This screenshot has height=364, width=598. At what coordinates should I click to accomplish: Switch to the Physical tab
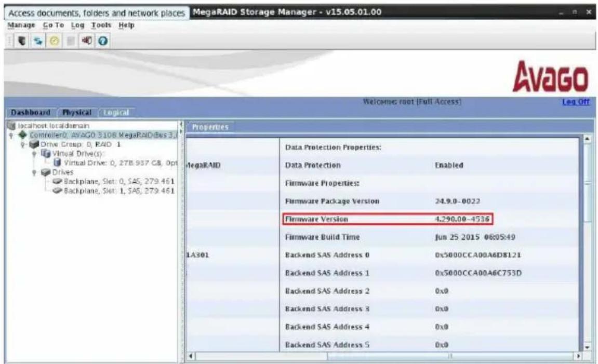(77, 113)
